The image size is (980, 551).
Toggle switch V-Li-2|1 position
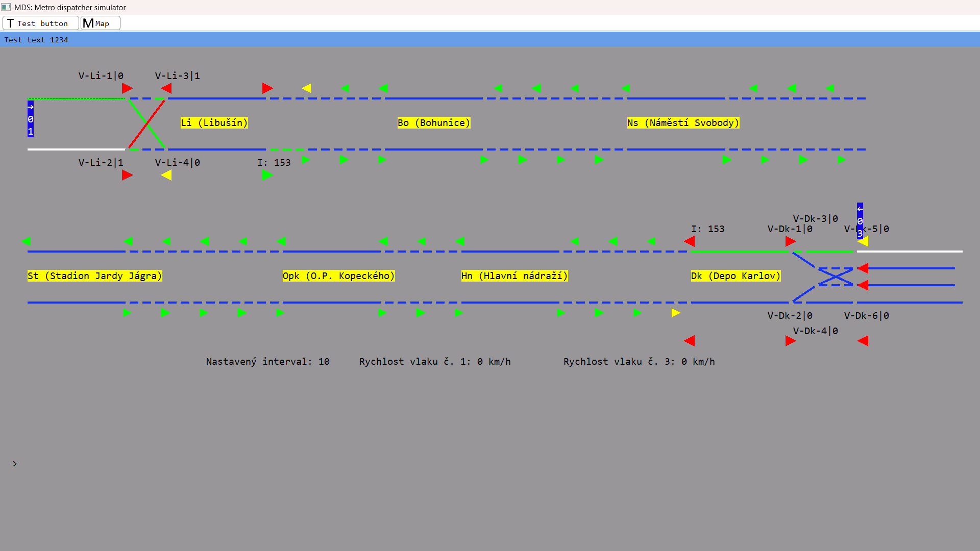pos(100,162)
